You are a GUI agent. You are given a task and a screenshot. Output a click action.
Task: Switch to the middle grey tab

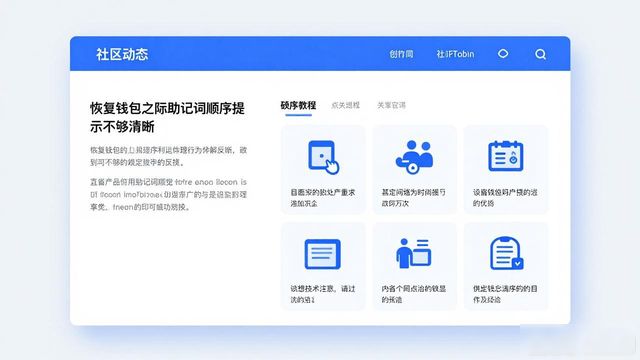(345, 105)
